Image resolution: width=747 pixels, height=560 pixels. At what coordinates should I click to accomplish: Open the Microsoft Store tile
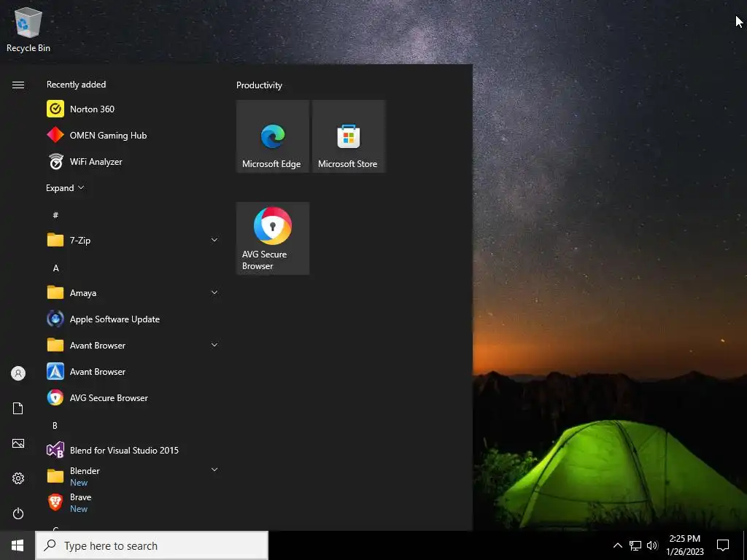pyautogui.click(x=349, y=136)
